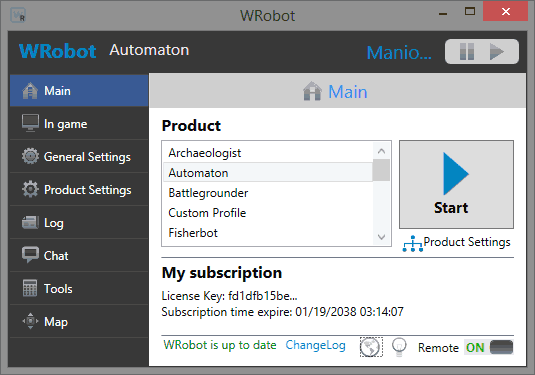The height and width of the screenshot is (375, 535).
Task: Click the Map navigation icon
Action: 30,321
